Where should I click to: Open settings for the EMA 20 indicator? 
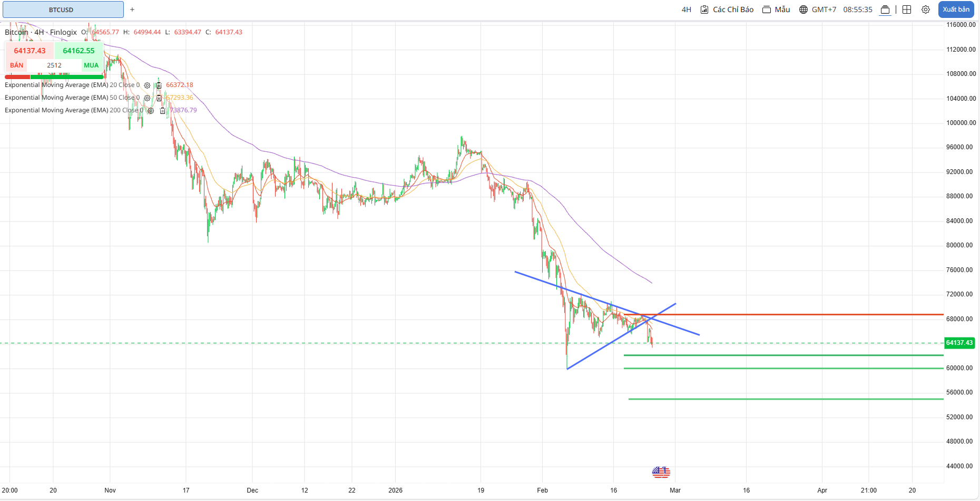coord(147,85)
